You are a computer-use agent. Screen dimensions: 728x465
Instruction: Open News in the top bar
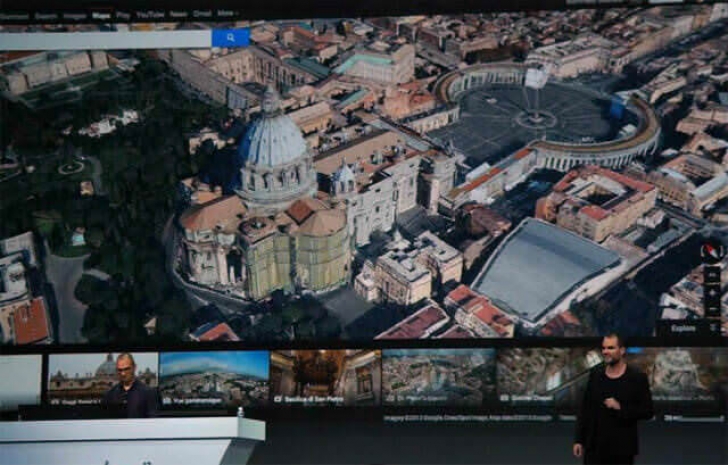[x=178, y=16]
